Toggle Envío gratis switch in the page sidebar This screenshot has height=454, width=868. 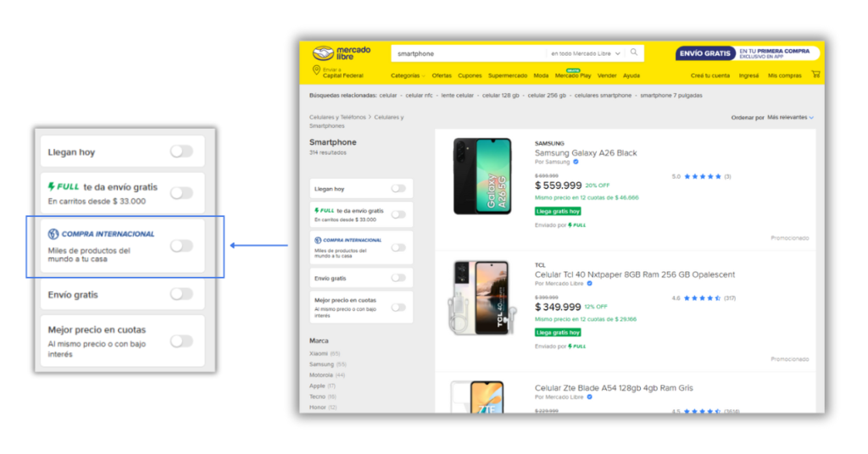coord(398,278)
